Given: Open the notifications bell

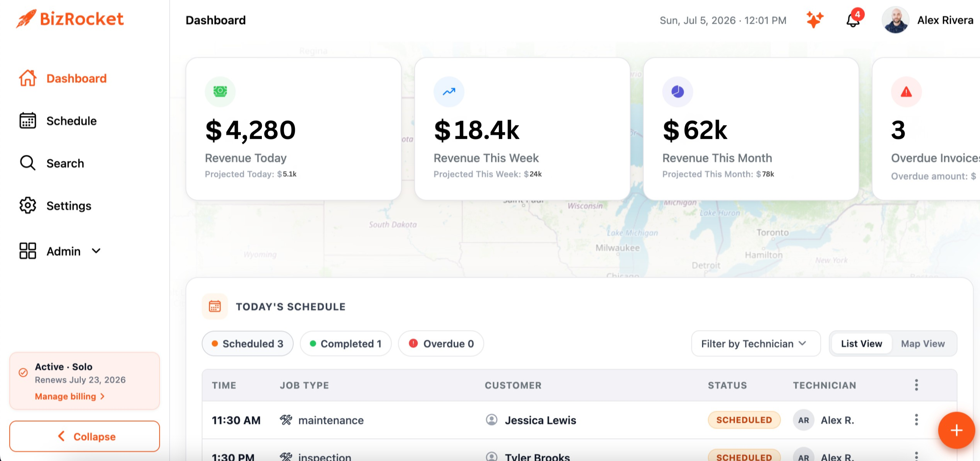Looking at the screenshot, I should 853,21.
